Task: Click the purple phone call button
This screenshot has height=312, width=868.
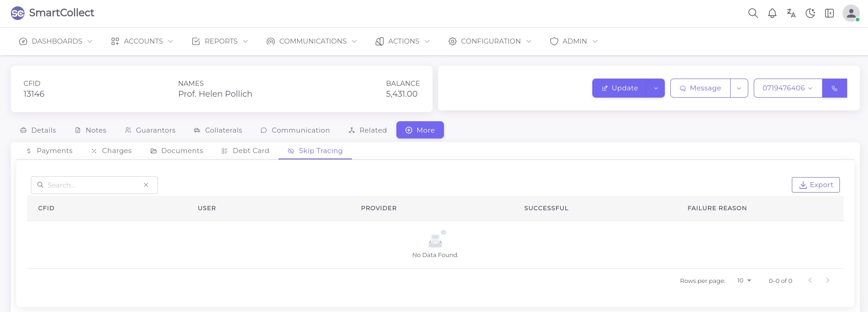Action: pyautogui.click(x=834, y=88)
